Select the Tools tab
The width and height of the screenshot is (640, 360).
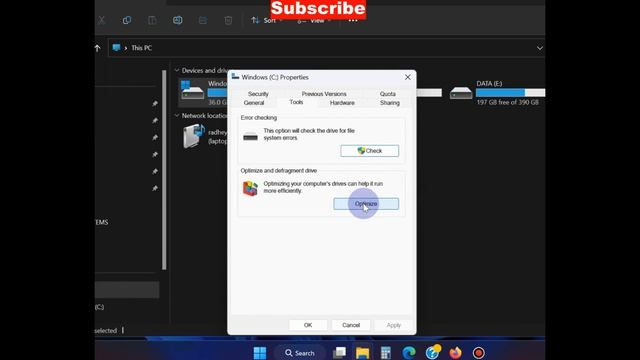[x=296, y=102]
